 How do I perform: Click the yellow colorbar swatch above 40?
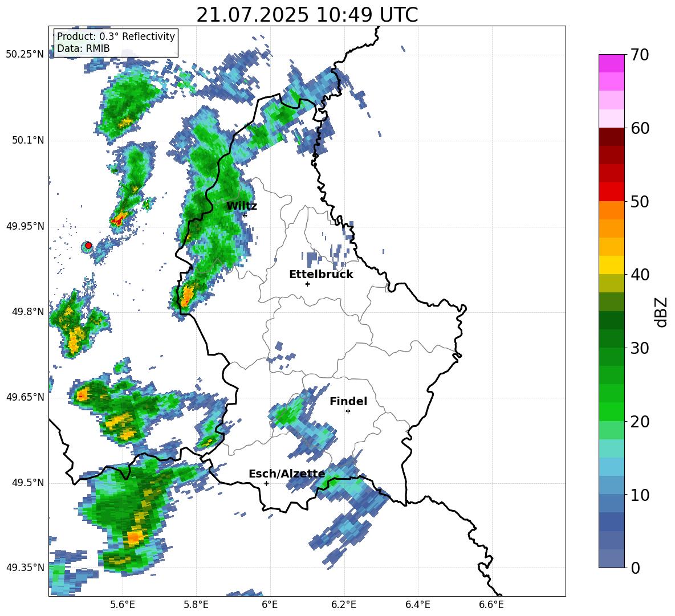pyautogui.click(x=612, y=265)
